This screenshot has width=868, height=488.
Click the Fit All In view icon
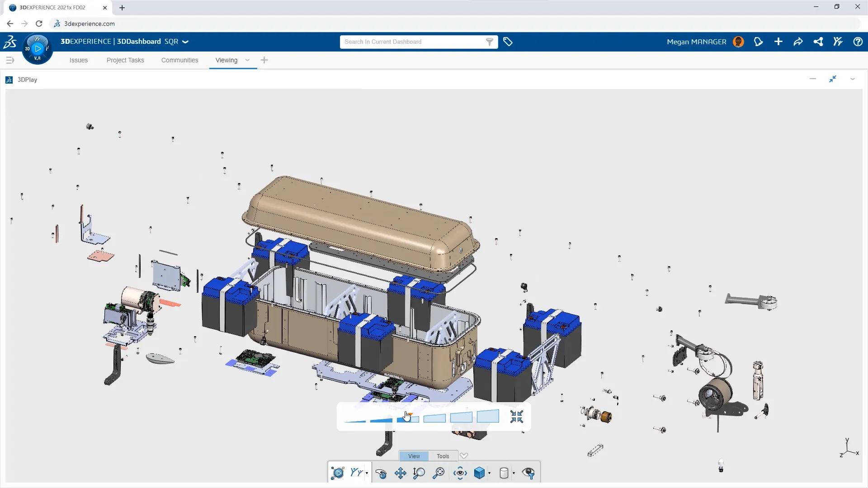(438, 473)
